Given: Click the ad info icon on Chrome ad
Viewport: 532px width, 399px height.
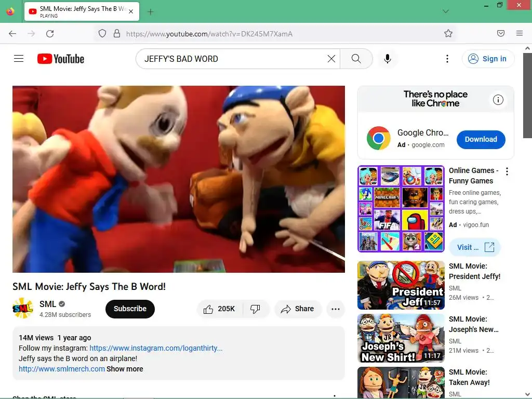Looking at the screenshot, I should [498, 100].
